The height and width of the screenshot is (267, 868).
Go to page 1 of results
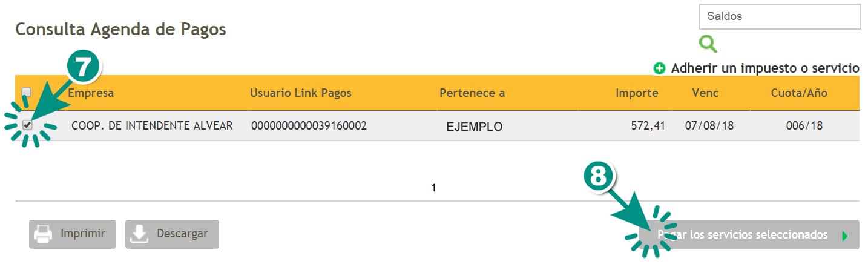click(433, 188)
